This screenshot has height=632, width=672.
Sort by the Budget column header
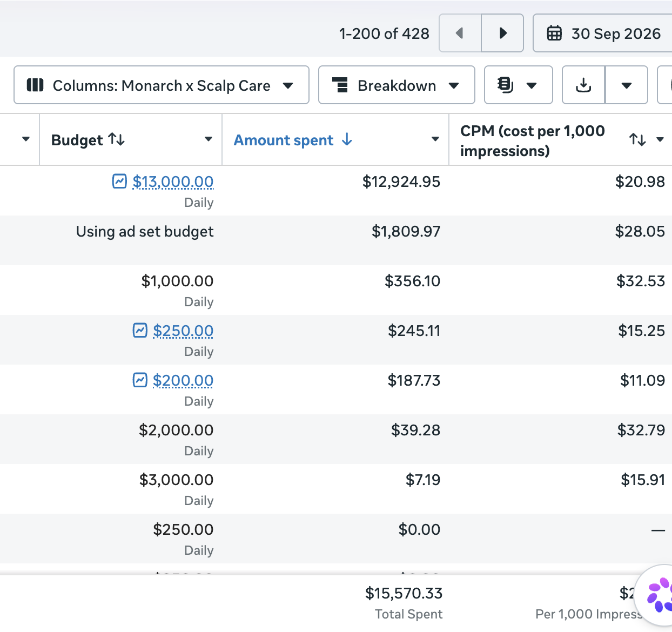88,140
